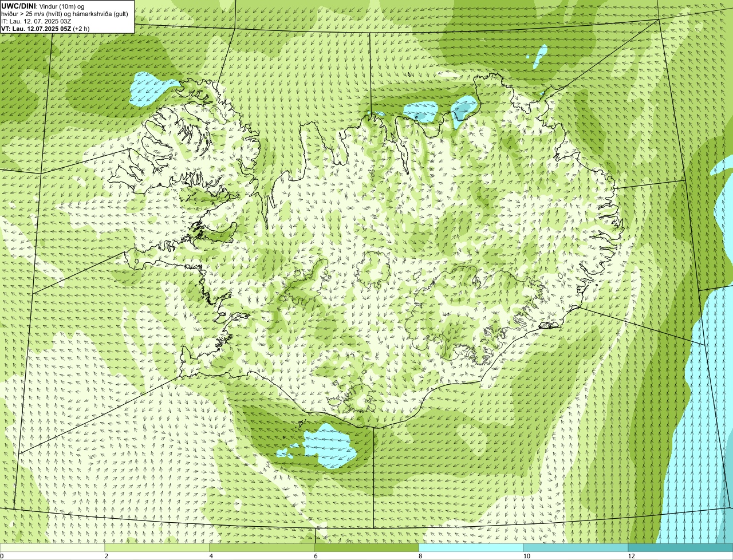Select the 10–12 m/s cyan legend segment
The width and height of the screenshot is (733, 560).
(576, 548)
